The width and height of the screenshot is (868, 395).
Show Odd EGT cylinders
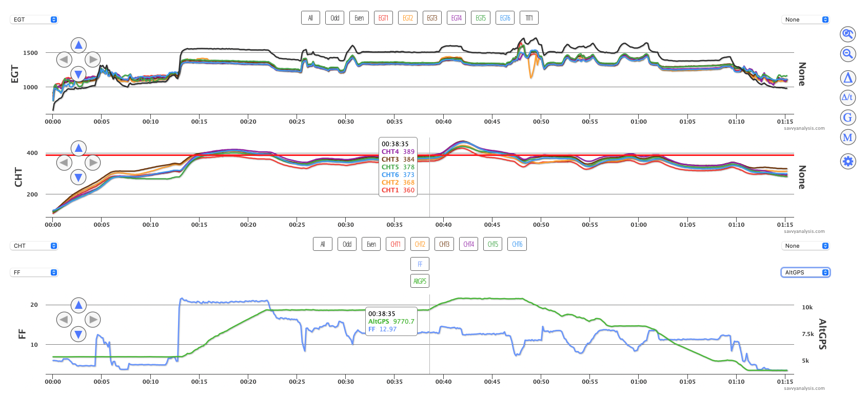[x=334, y=18]
